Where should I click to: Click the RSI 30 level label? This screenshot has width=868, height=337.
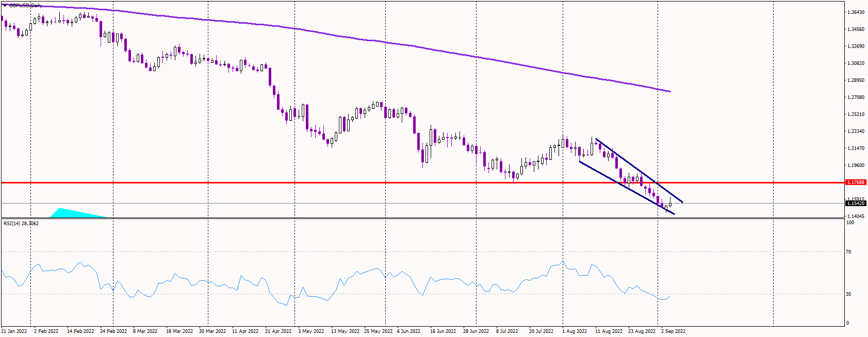click(x=849, y=294)
